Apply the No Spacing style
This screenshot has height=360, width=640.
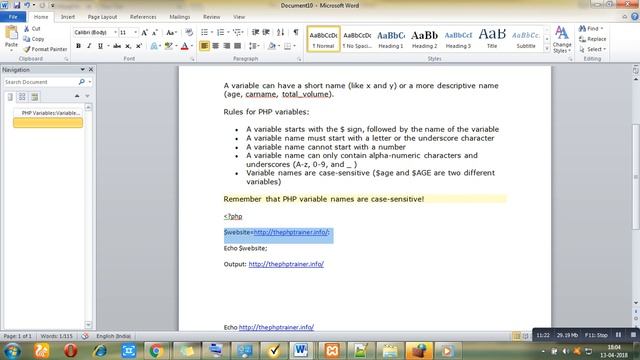[357, 39]
